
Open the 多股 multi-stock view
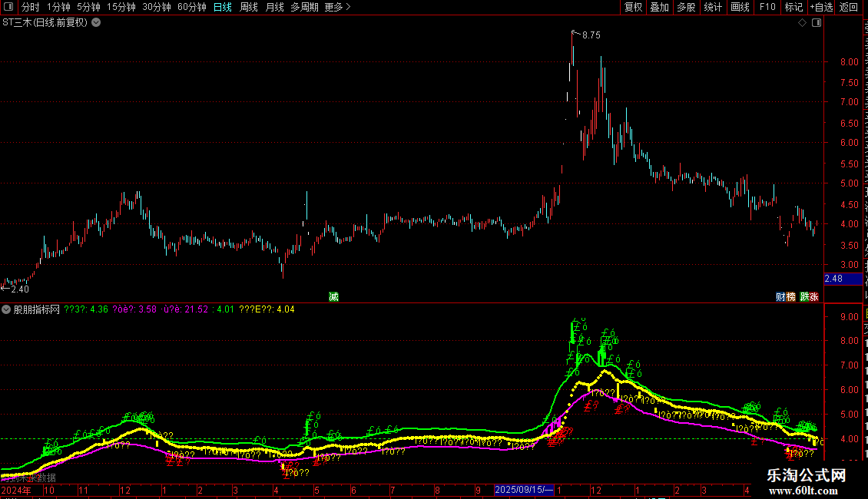(686, 7)
